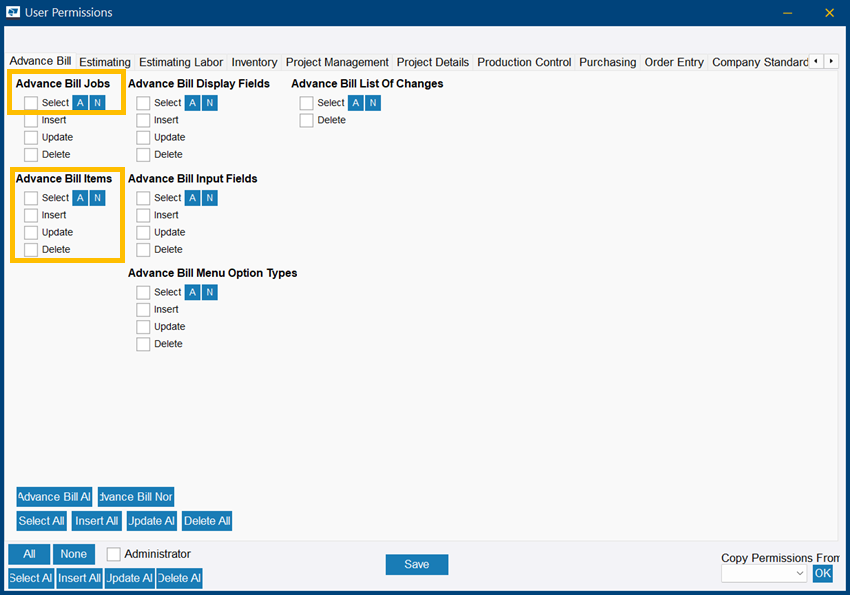Open the Order Entry tab
The height and width of the screenshot is (595, 850).
(x=674, y=62)
